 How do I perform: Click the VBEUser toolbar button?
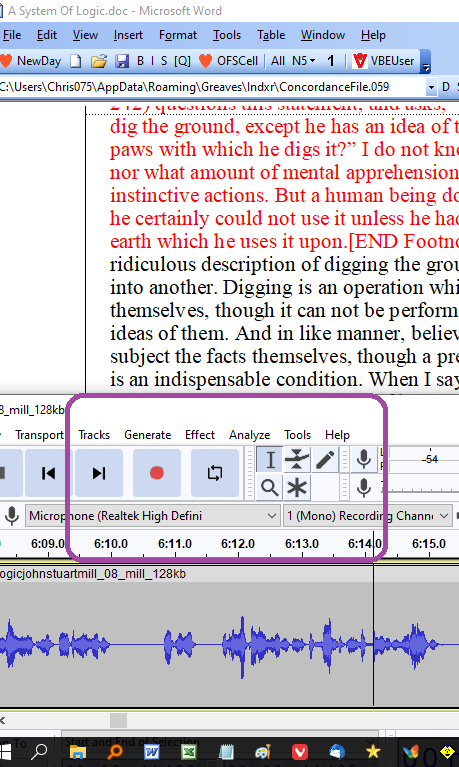(x=384, y=61)
